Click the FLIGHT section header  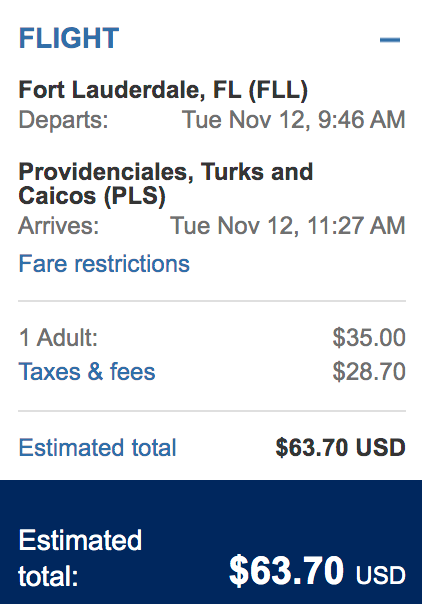[x=69, y=38]
